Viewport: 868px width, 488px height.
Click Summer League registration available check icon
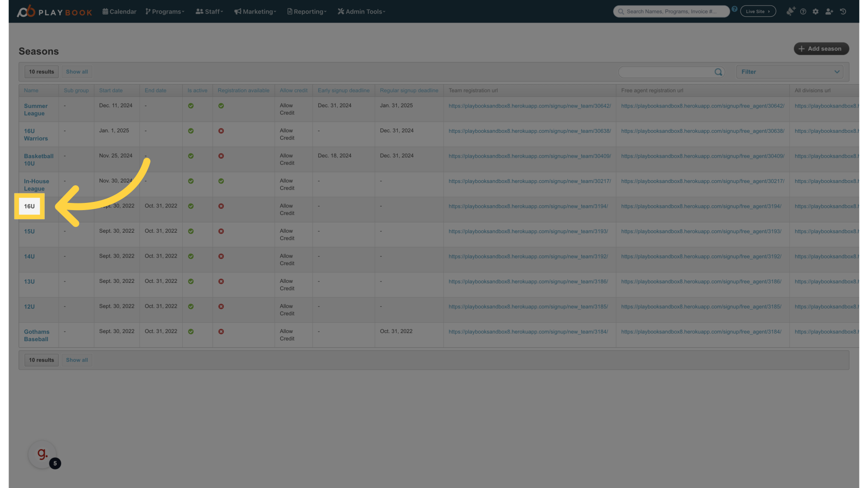221,106
